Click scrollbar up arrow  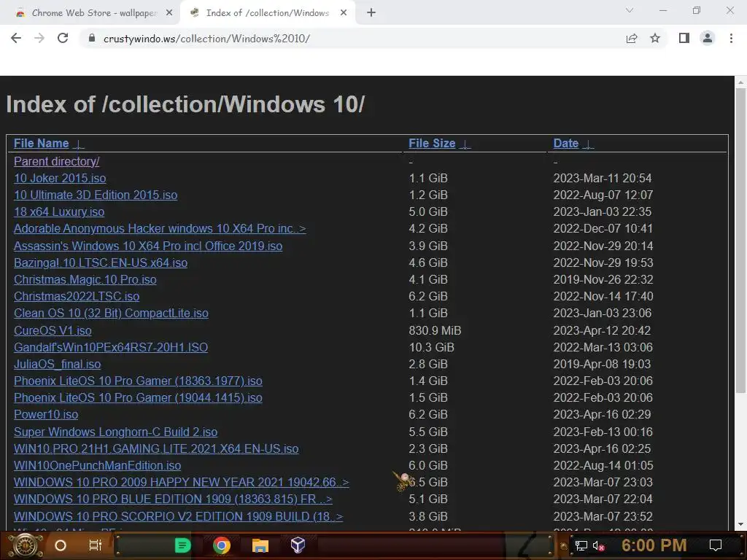click(740, 82)
